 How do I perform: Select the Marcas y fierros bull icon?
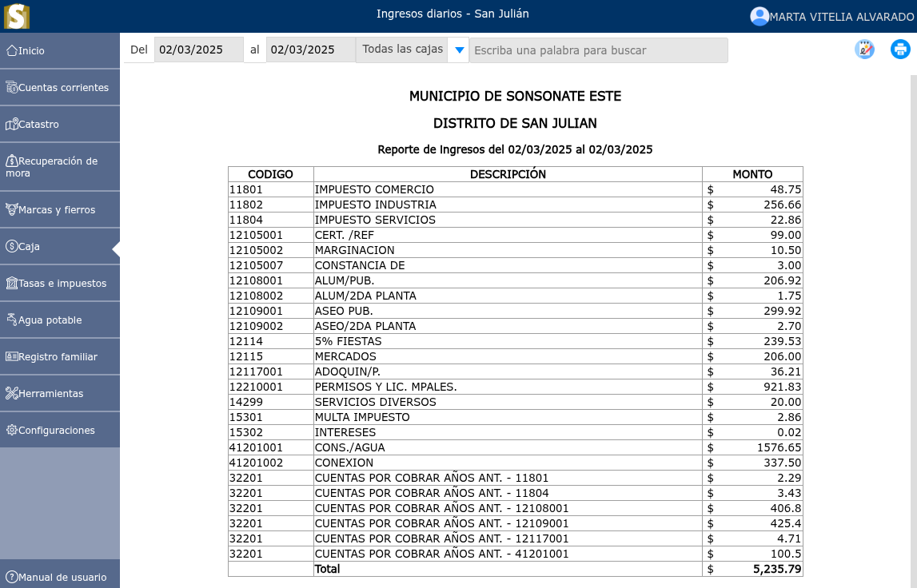(x=12, y=209)
